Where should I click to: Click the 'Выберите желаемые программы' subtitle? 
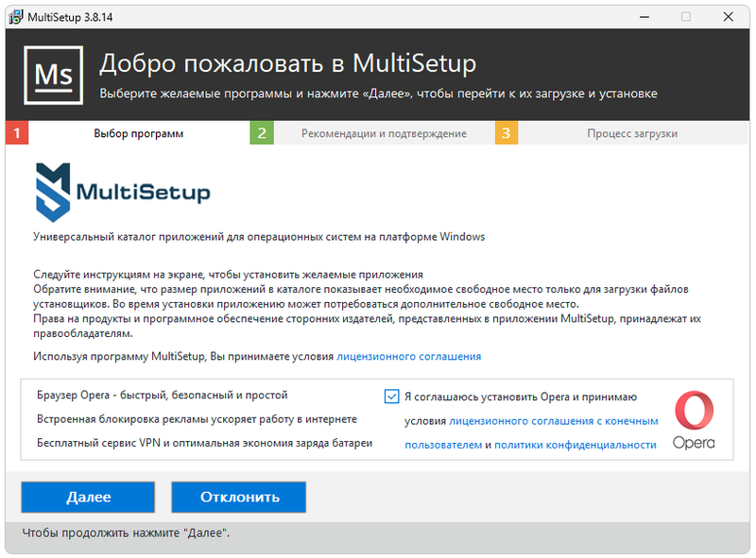(x=379, y=93)
